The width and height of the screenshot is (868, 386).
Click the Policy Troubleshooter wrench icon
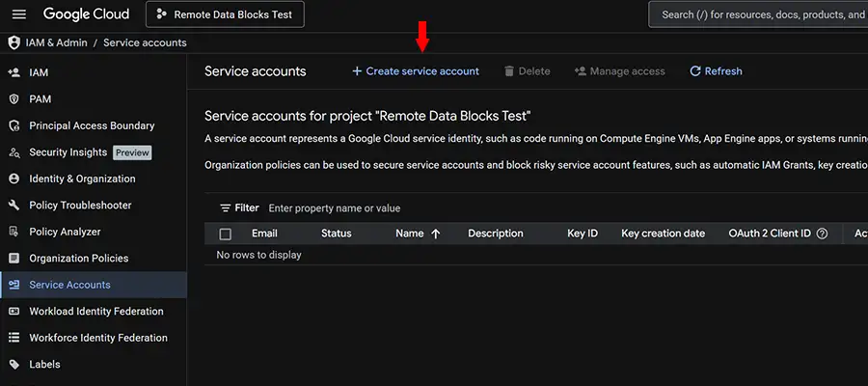(x=14, y=206)
